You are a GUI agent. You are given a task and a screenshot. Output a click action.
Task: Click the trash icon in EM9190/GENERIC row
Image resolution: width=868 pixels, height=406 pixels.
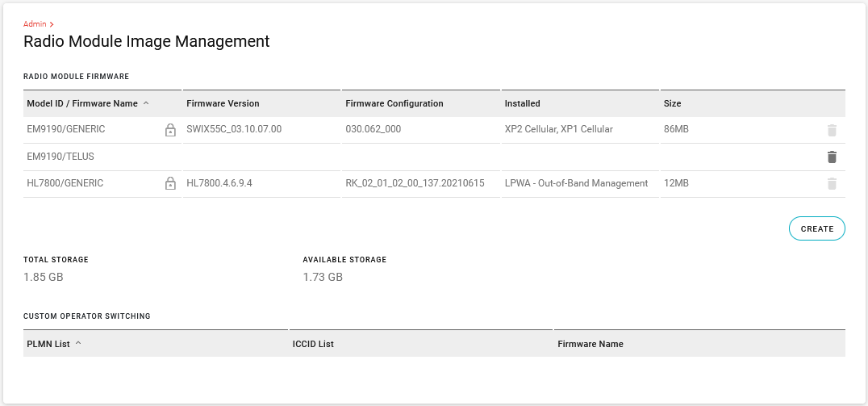(832, 130)
